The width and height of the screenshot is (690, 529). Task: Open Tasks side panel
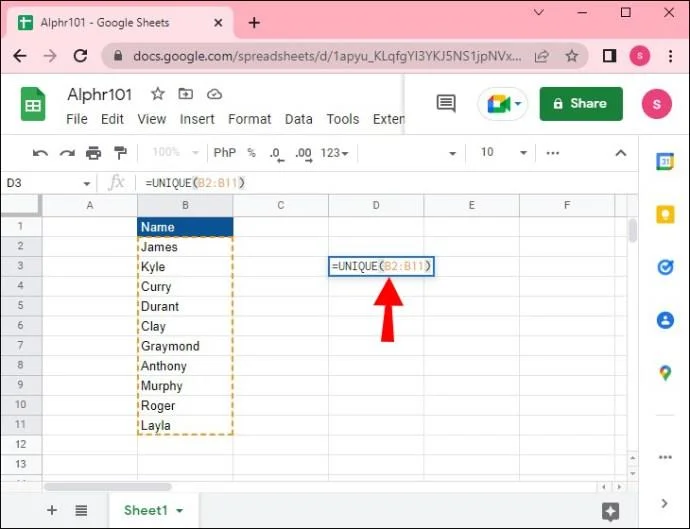point(665,267)
